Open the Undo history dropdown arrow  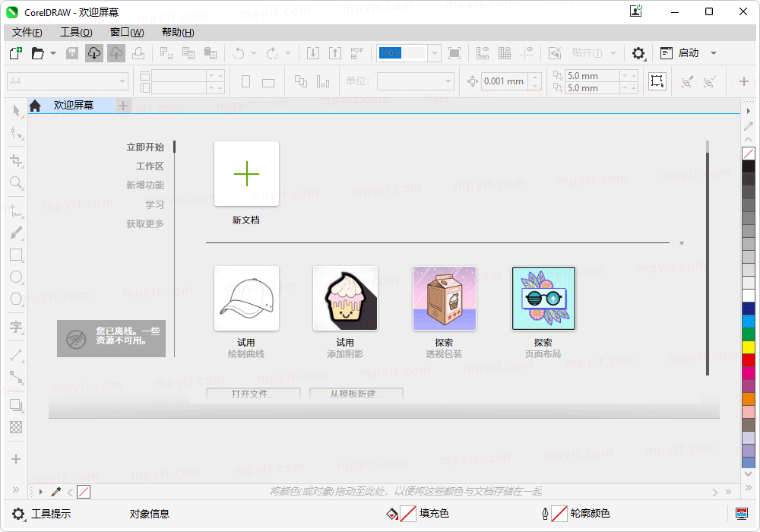tap(254, 52)
